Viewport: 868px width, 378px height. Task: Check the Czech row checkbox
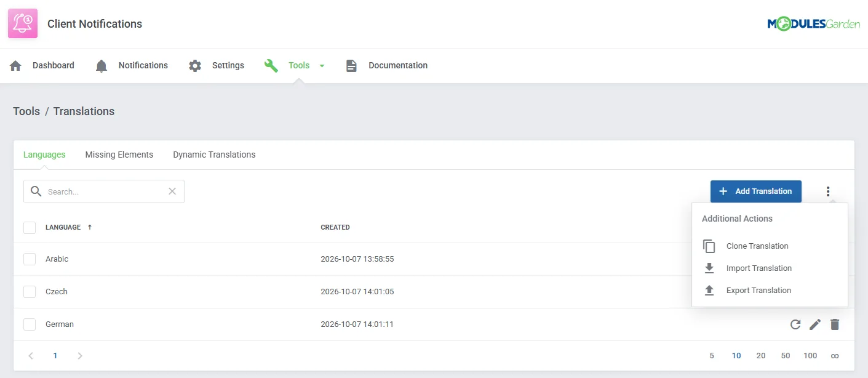click(x=30, y=292)
